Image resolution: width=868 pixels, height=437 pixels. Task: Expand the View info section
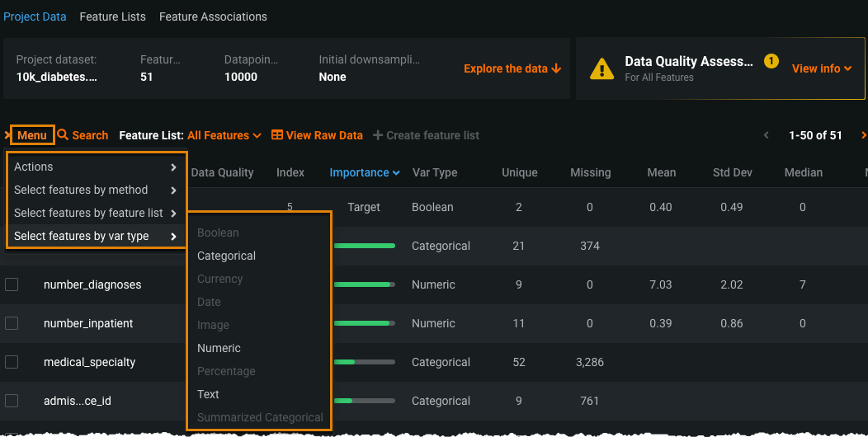(821, 68)
